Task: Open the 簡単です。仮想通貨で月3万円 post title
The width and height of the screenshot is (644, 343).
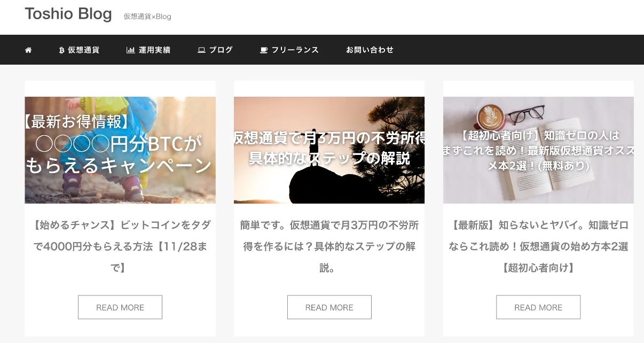Action: [x=329, y=246]
